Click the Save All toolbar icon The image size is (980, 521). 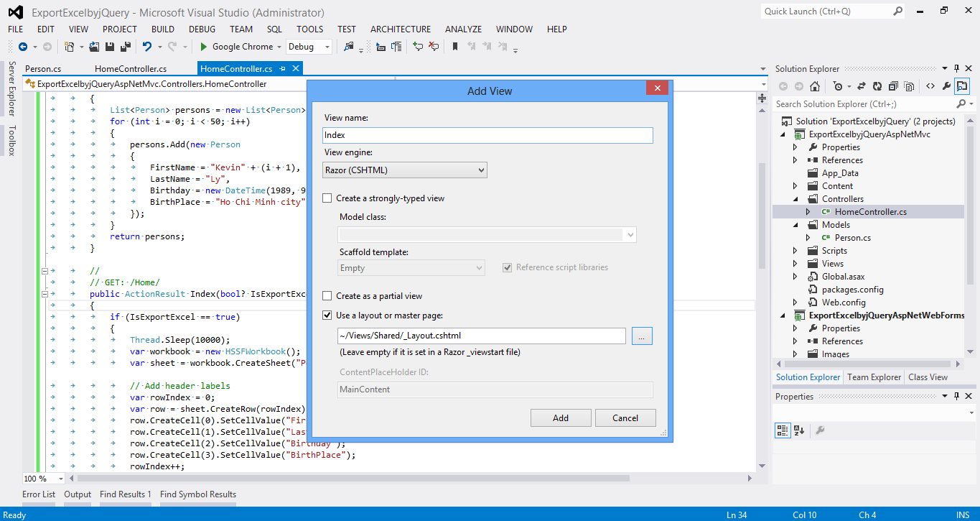(x=126, y=47)
